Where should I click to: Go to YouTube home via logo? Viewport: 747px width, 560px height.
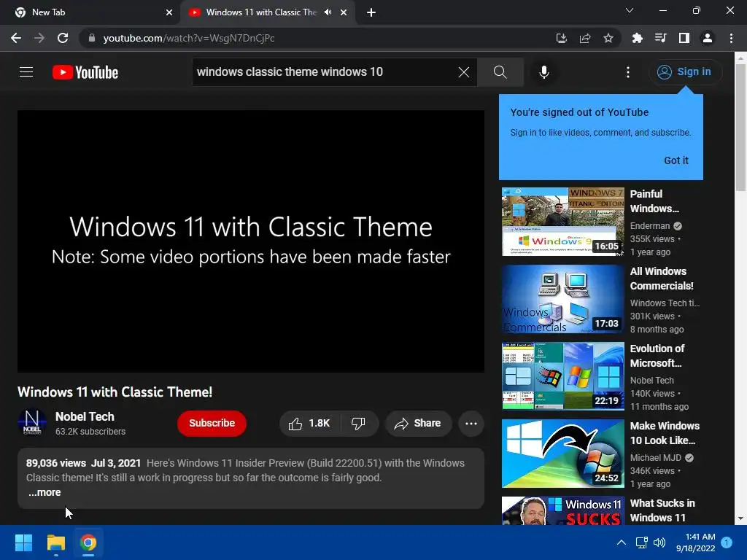tap(85, 72)
